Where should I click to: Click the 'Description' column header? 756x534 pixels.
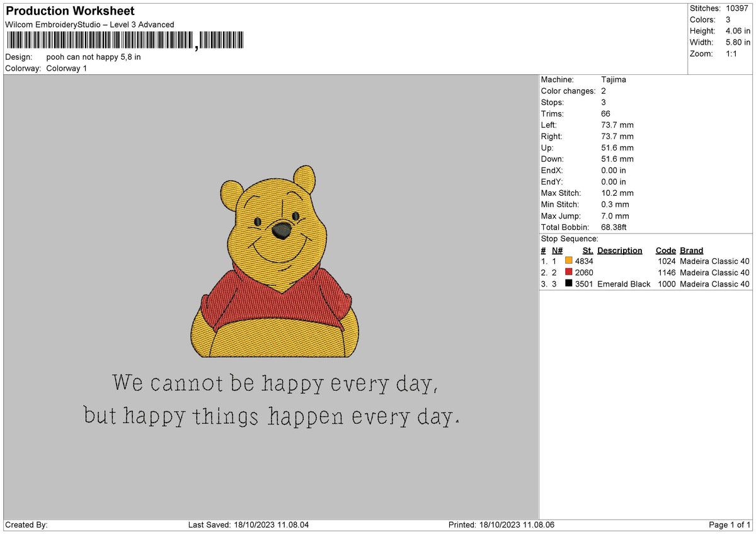pyautogui.click(x=620, y=250)
